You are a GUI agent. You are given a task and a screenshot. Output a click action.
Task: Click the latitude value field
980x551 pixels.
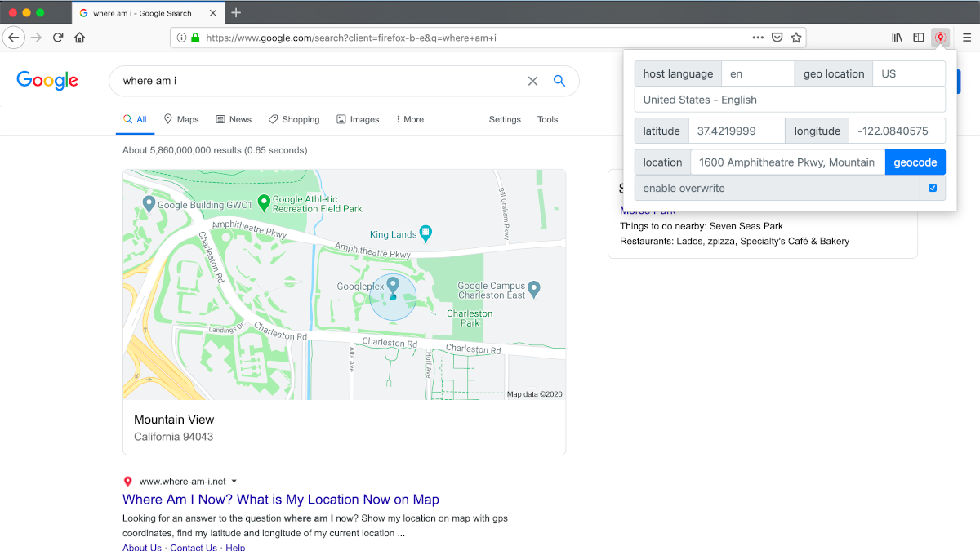(x=737, y=131)
